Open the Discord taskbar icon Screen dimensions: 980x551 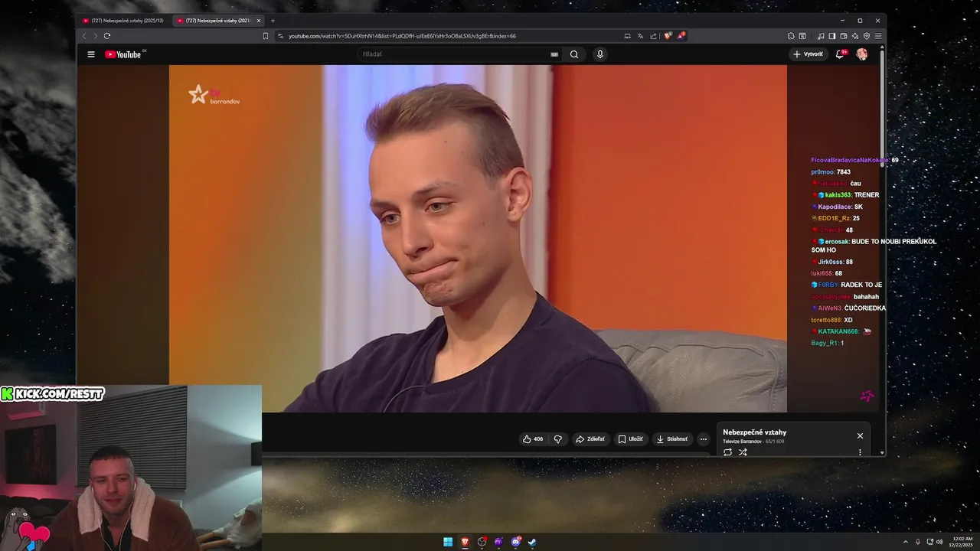coord(516,542)
